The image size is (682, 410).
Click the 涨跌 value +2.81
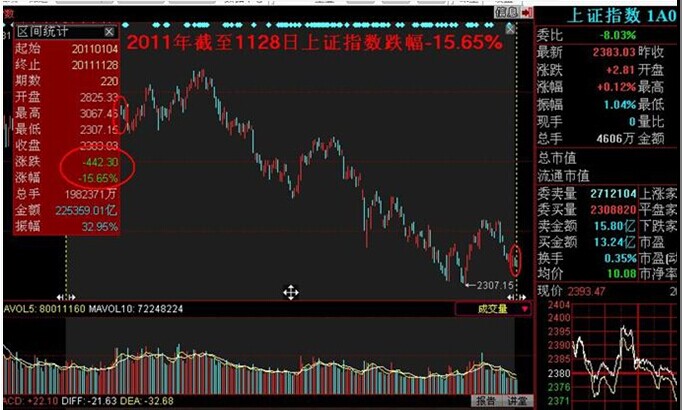tap(621, 70)
